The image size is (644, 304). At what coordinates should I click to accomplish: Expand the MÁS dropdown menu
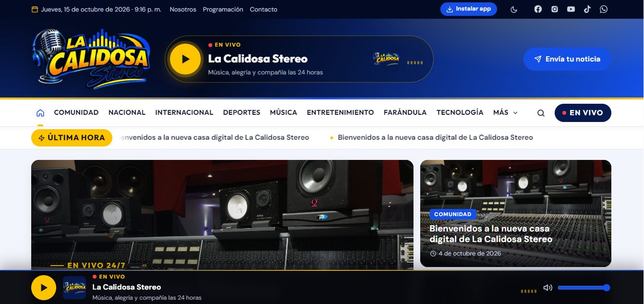(x=505, y=112)
